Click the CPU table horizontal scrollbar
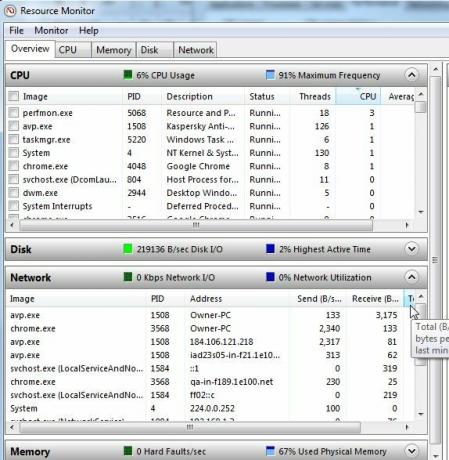This screenshot has height=460, width=449. pos(196,225)
